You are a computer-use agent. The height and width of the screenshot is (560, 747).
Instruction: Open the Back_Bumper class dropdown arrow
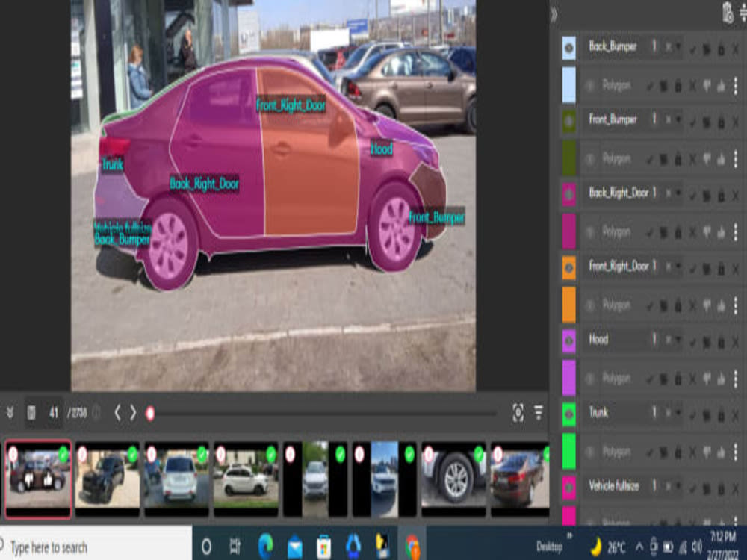pyautogui.click(x=678, y=46)
